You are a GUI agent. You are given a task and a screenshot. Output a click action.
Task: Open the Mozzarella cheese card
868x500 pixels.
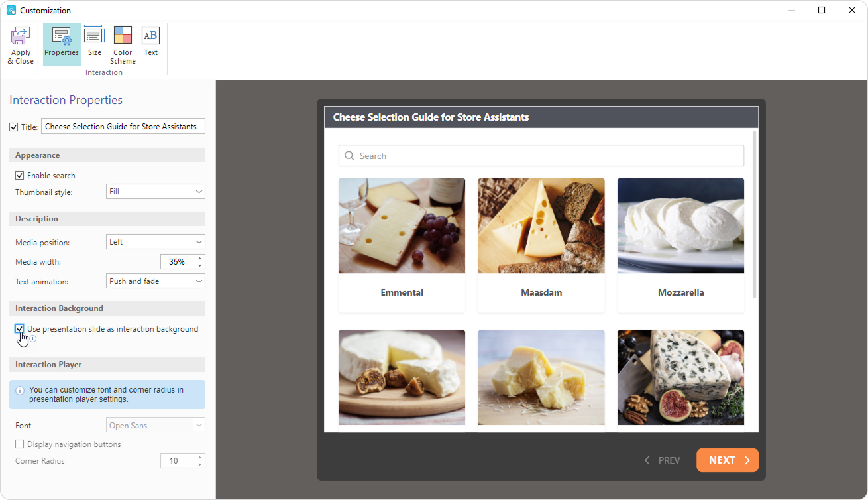[x=680, y=245]
